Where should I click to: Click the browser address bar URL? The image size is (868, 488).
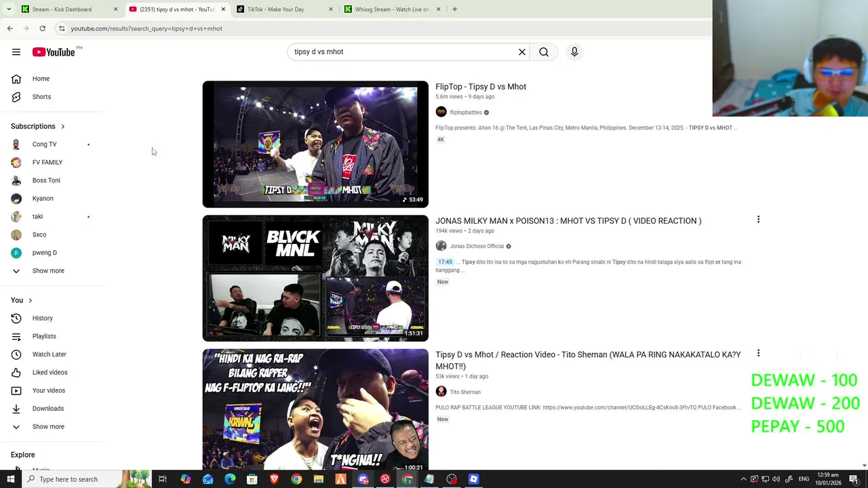click(146, 28)
